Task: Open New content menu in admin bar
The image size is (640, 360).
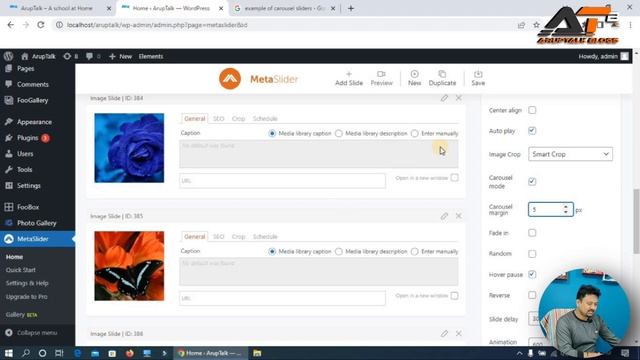Action: click(120, 56)
